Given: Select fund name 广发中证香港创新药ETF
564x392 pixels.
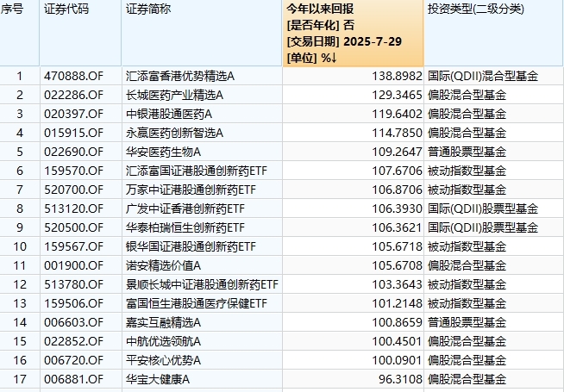Looking at the screenshot, I should pos(185,208).
